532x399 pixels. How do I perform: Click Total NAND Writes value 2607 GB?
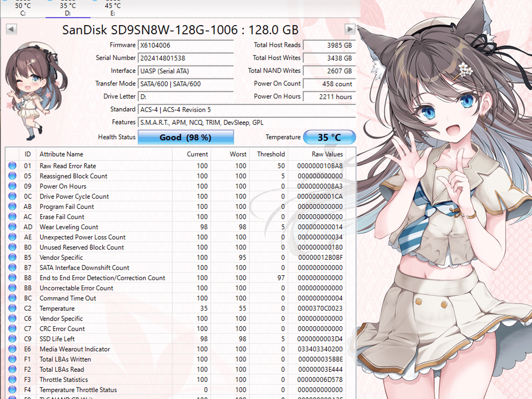pos(329,71)
